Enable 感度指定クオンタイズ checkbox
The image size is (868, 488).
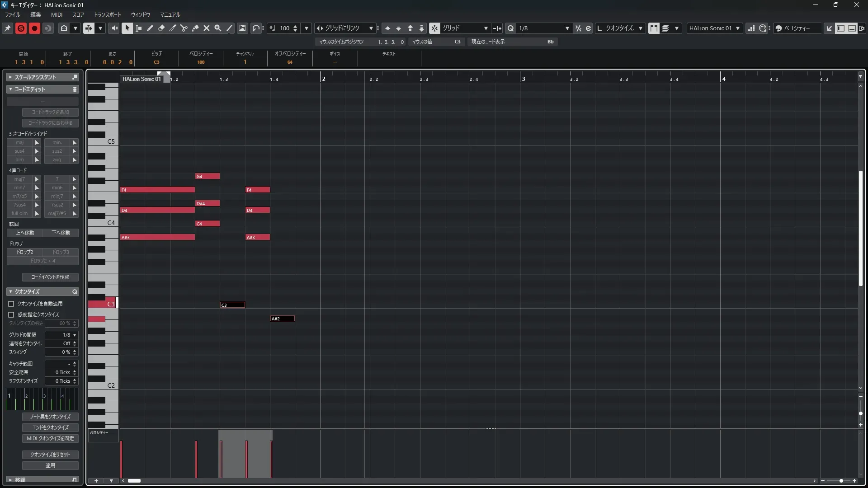point(11,314)
